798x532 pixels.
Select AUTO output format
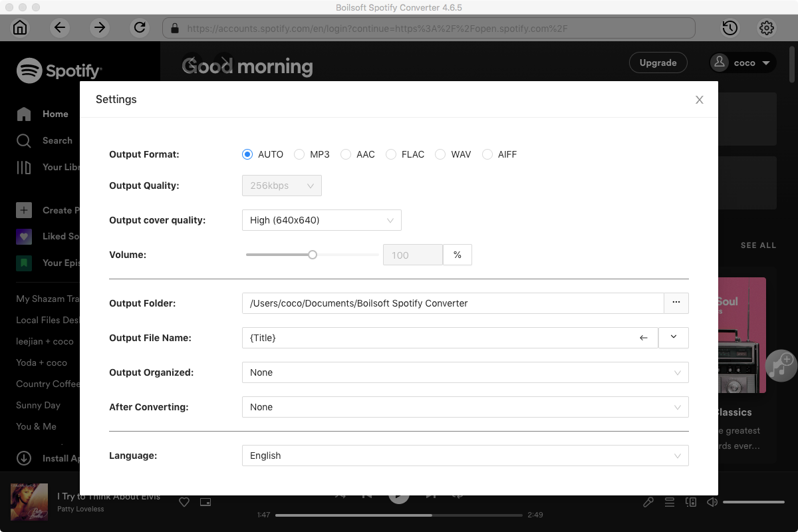247,154
